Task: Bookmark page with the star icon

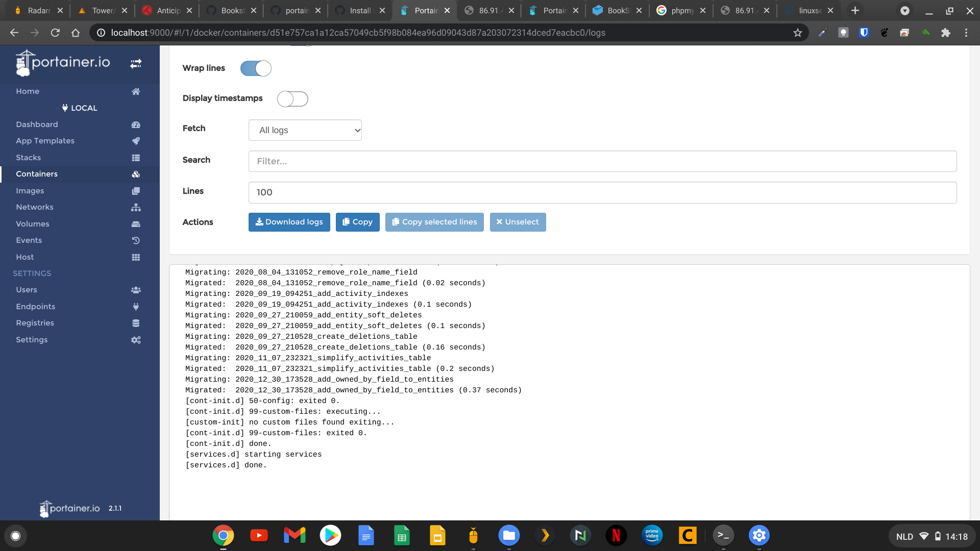Action: 798,33
